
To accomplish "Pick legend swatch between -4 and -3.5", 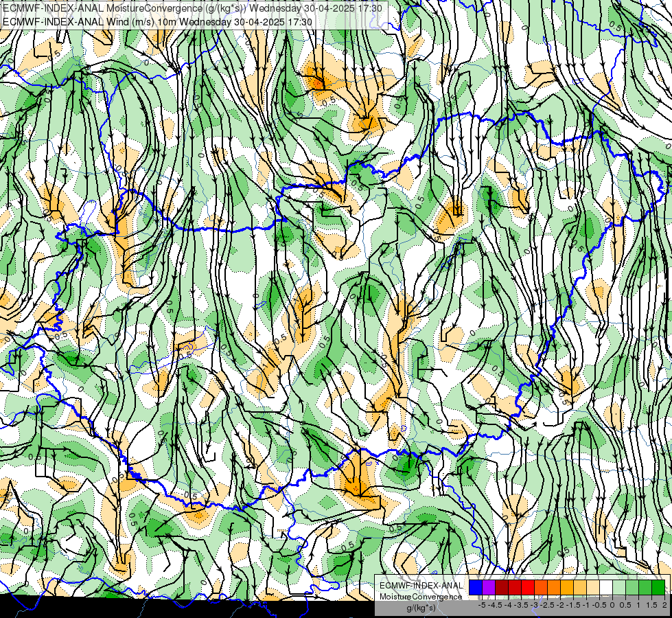I will click(x=515, y=588).
